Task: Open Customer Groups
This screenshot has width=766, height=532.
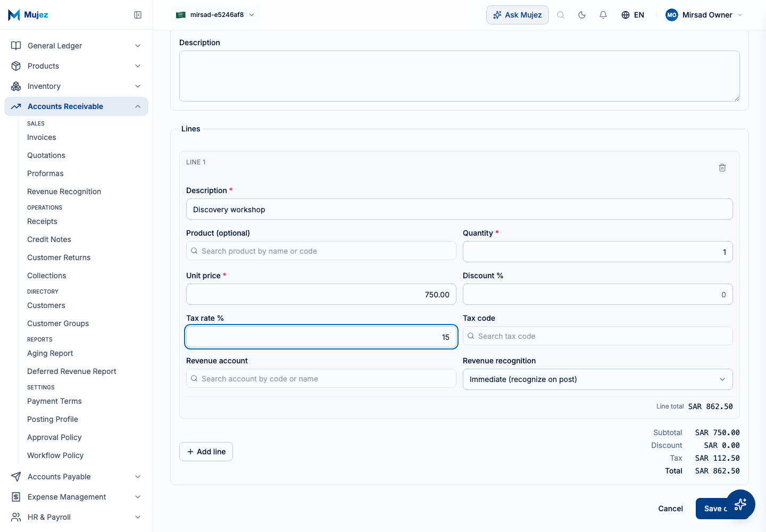Action: click(58, 323)
